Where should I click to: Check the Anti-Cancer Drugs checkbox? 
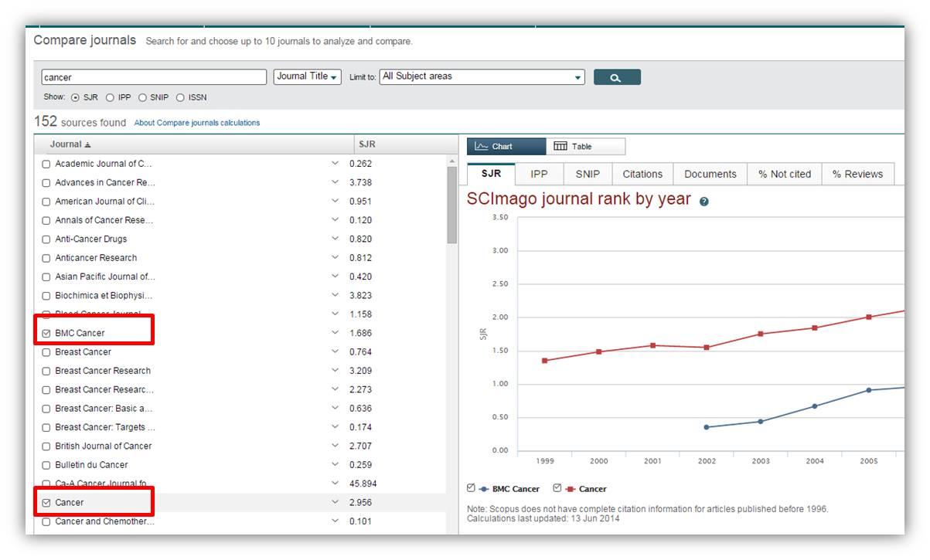[x=46, y=239]
